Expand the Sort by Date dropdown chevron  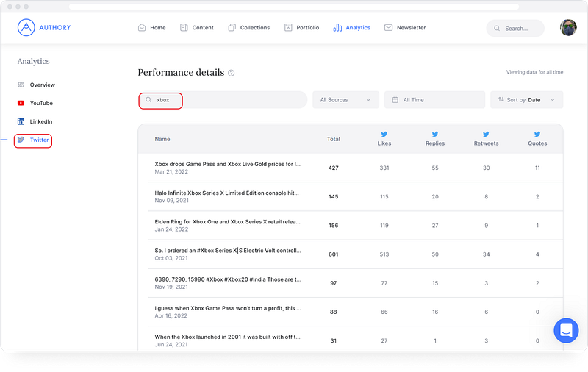(553, 100)
